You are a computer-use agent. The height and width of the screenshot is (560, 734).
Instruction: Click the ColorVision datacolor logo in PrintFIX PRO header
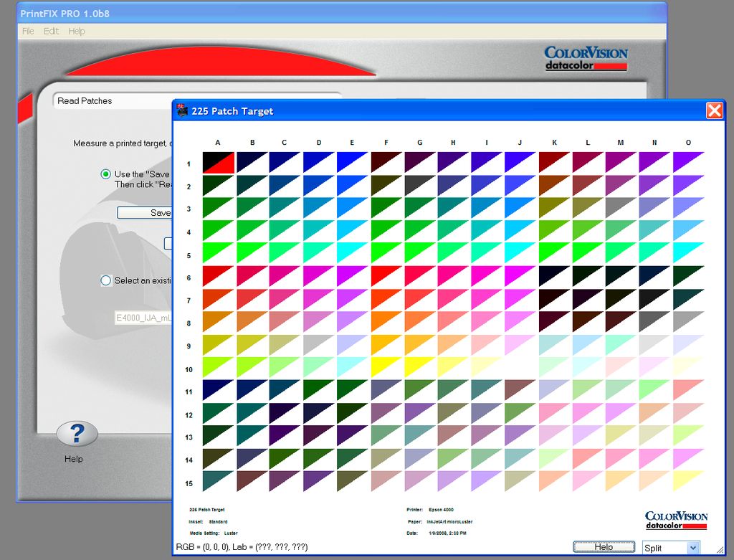tap(586, 58)
